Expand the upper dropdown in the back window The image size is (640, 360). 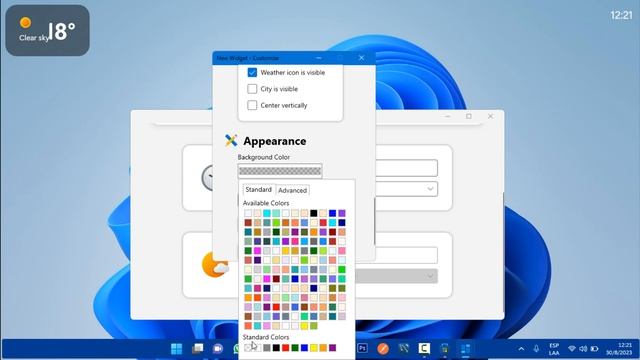pos(430,189)
